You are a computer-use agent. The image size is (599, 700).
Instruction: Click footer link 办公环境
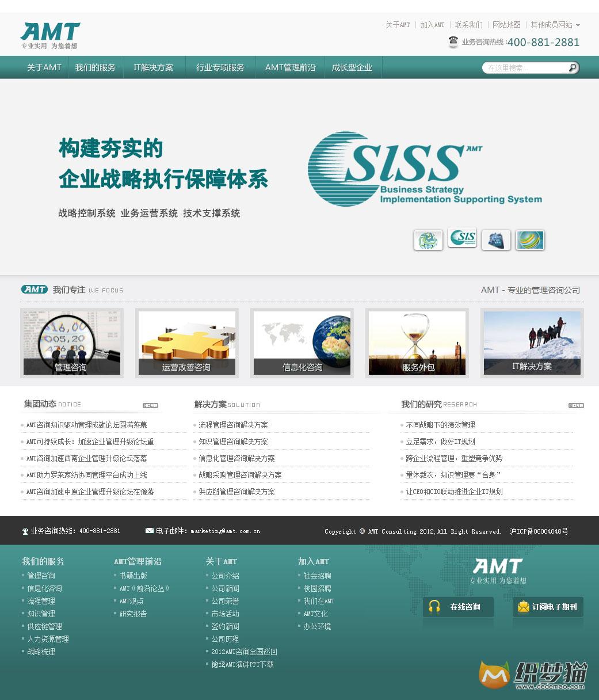click(318, 626)
